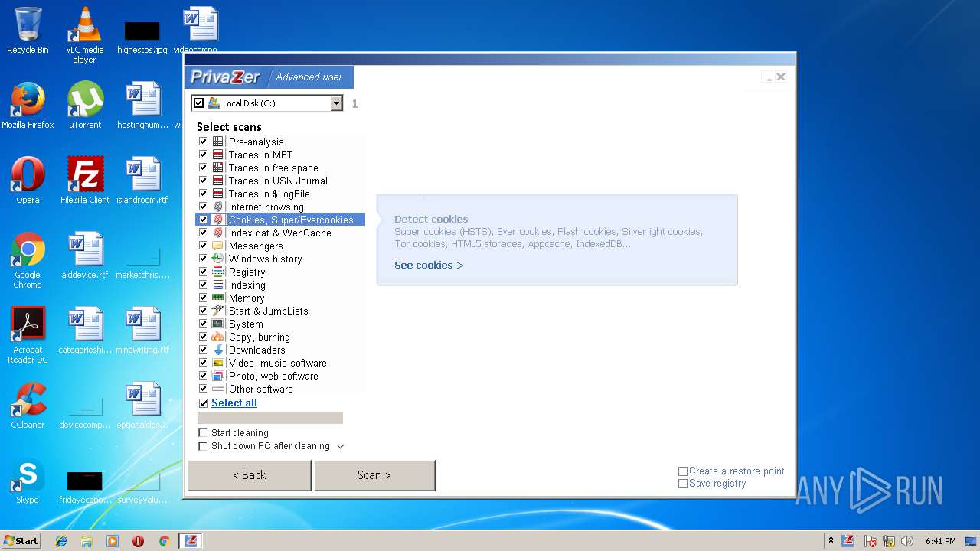Select the Memory scan label
Screen dimensions: 980x551
[247, 298]
